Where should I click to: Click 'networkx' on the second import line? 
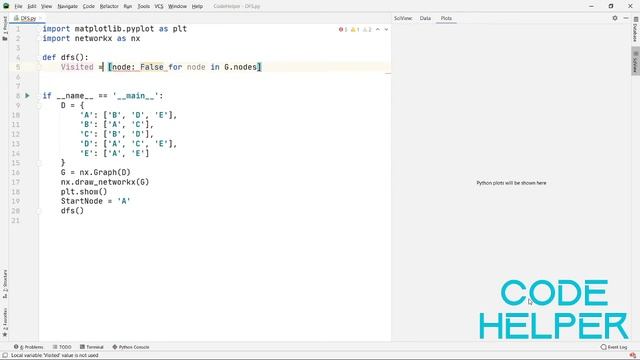coord(93,38)
